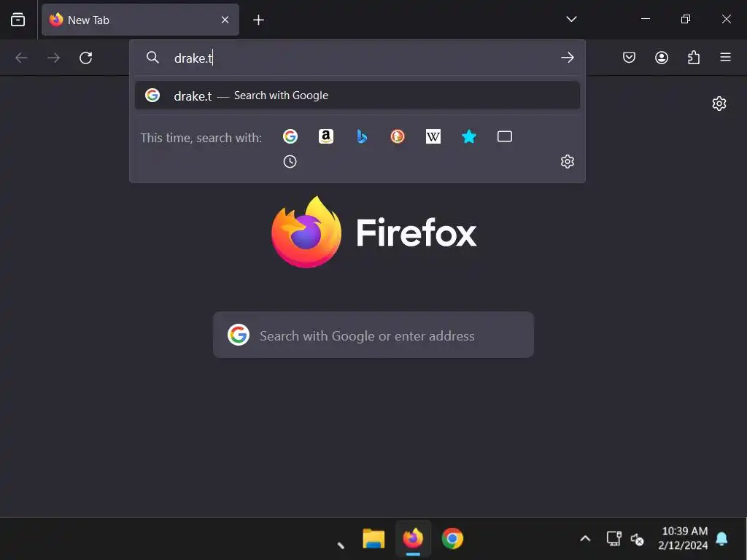
Task: Personalize new tab with page gear icon
Action: [719, 104]
